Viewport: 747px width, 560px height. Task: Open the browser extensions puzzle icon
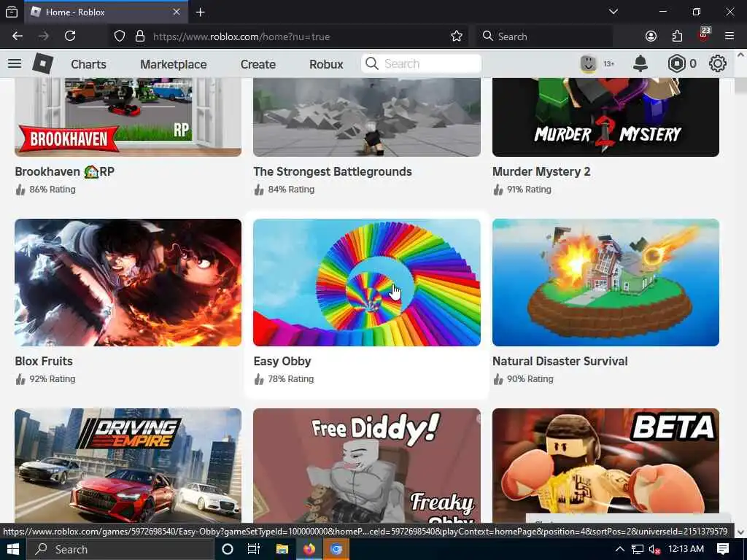677,36
